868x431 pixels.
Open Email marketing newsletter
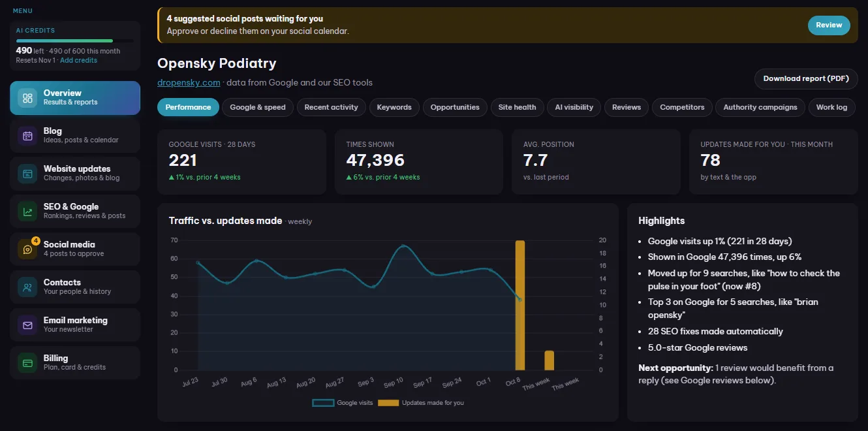(75, 325)
